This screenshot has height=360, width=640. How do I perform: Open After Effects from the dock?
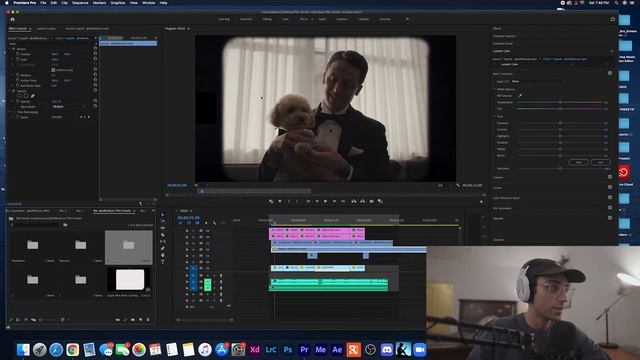[x=337, y=350]
